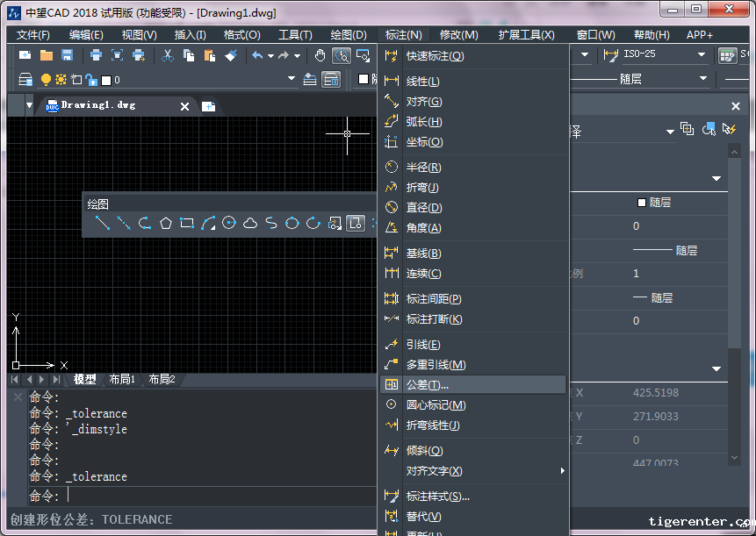Click the Quick Select lightning icon
The image size is (756, 536).
(729, 129)
